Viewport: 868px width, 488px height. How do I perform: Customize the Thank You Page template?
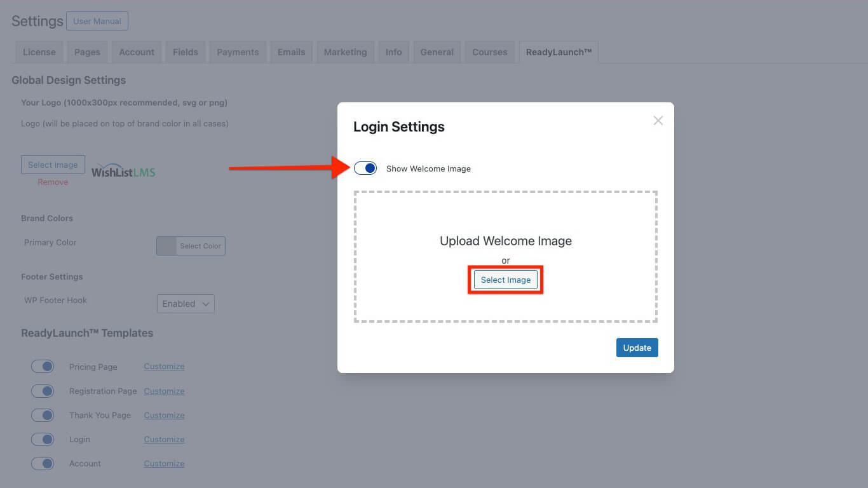tap(163, 415)
